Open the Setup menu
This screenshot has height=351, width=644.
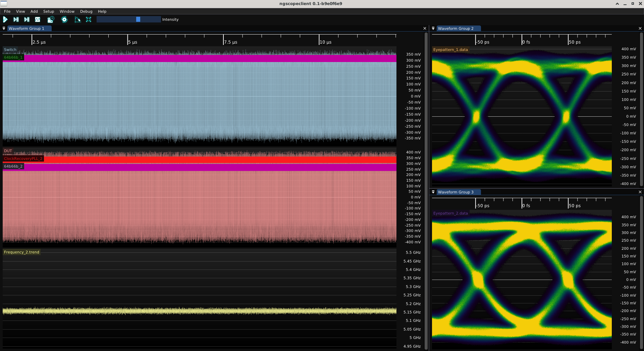[x=49, y=11]
